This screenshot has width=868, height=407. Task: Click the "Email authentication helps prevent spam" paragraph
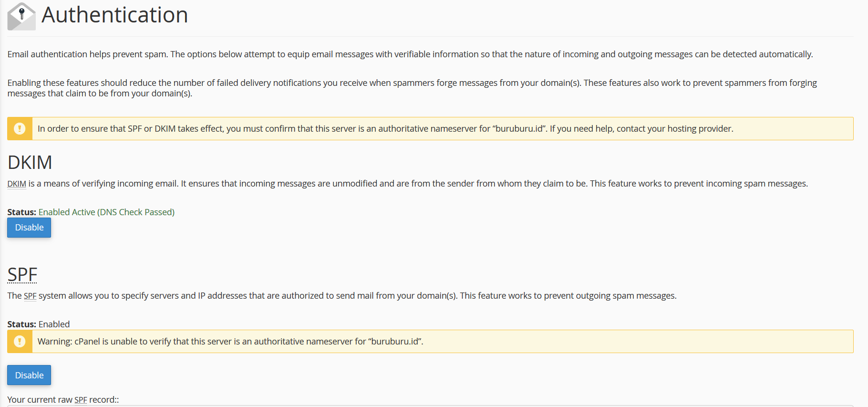click(x=410, y=54)
